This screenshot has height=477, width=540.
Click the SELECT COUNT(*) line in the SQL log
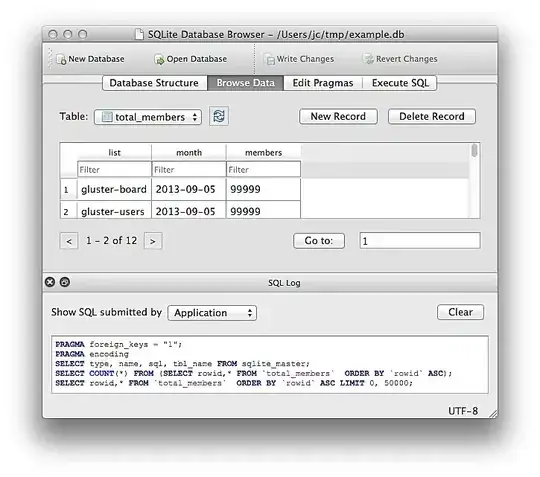(254, 373)
